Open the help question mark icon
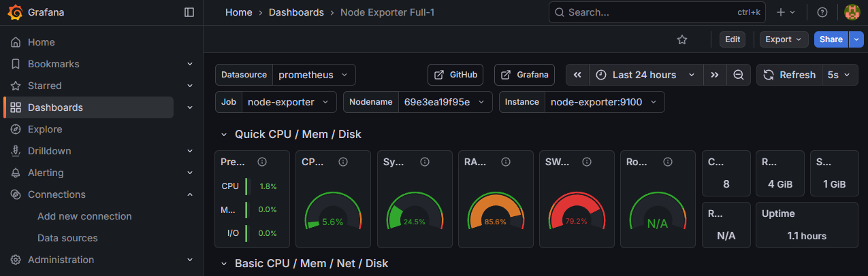The width and height of the screenshot is (868, 276). [822, 12]
